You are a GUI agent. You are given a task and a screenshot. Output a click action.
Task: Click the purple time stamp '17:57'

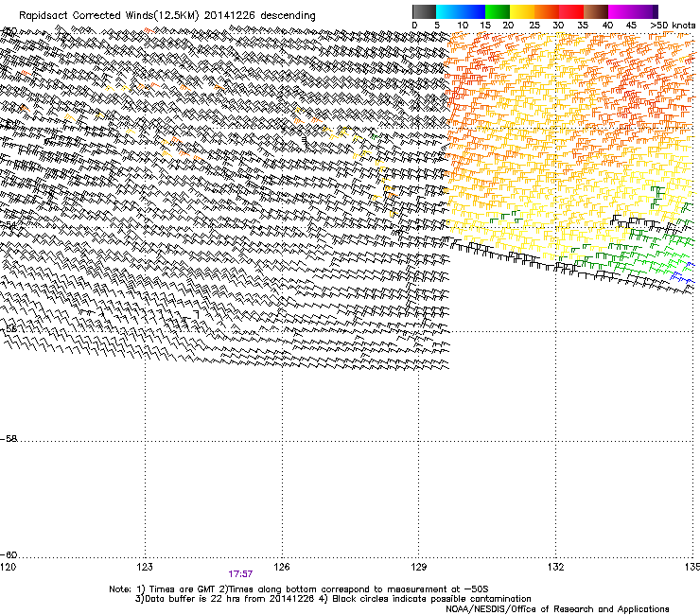240,574
